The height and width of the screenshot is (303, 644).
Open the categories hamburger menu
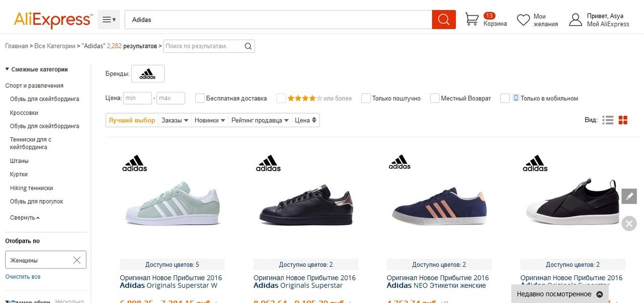tap(109, 20)
